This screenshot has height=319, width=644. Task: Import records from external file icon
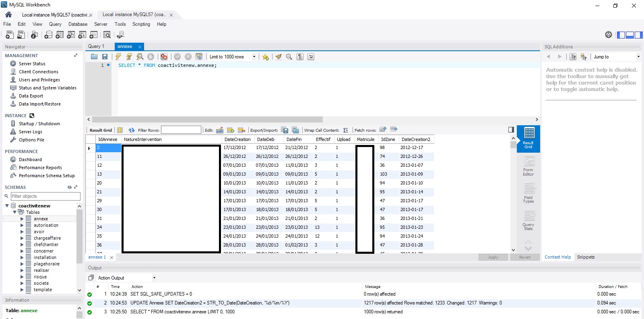[x=295, y=130]
